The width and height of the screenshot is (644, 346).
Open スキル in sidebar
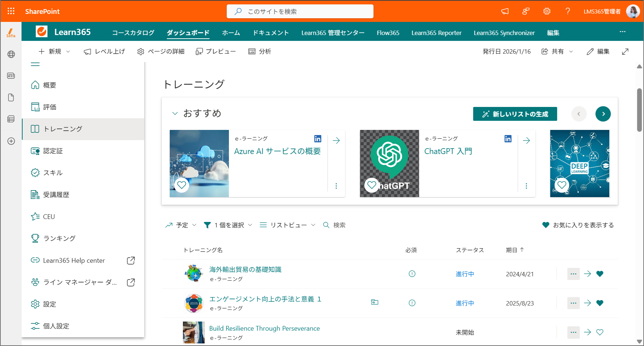[83, 173]
